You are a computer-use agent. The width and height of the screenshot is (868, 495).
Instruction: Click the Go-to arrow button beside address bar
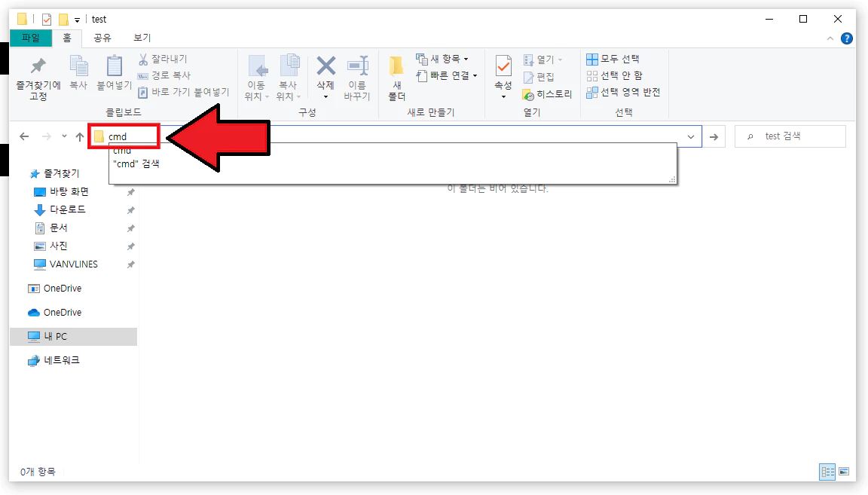(714, 137)
